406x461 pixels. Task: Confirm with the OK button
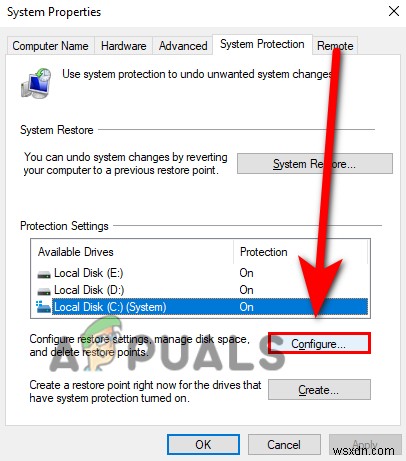(x=203, y=444)
